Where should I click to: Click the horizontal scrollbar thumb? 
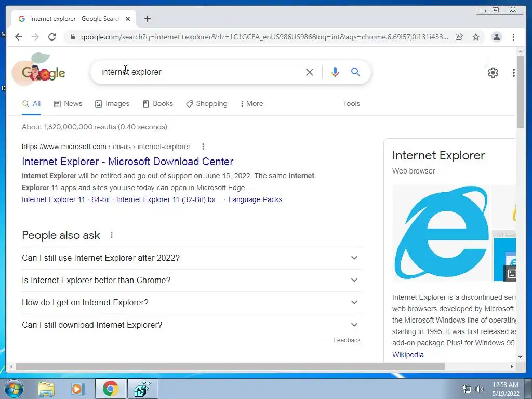230,366
